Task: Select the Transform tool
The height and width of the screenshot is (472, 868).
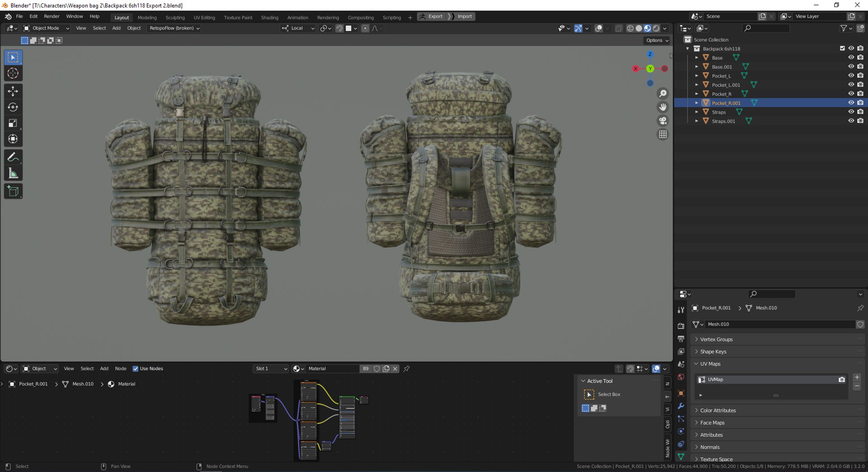Action: click(x=13, y=139)
